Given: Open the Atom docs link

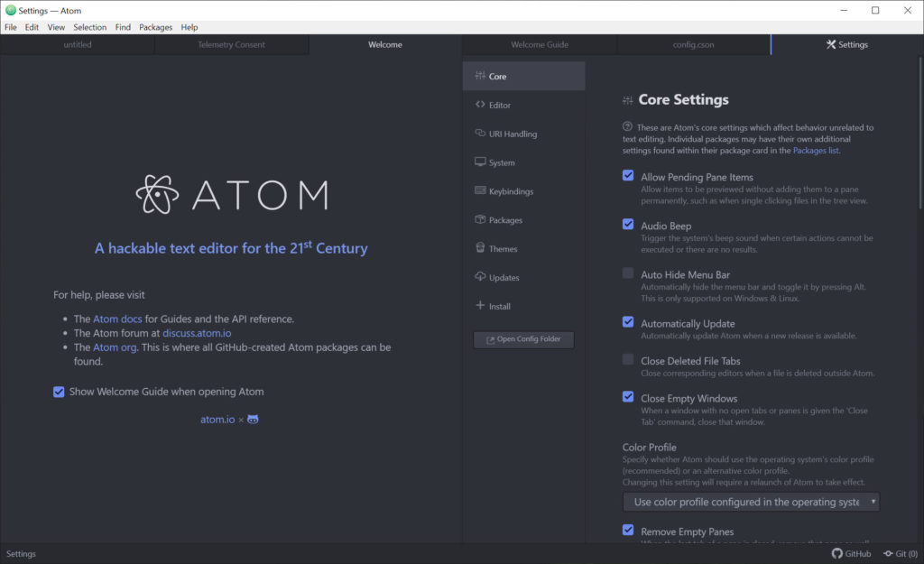Looking at the screenshot, I should 117,319.
